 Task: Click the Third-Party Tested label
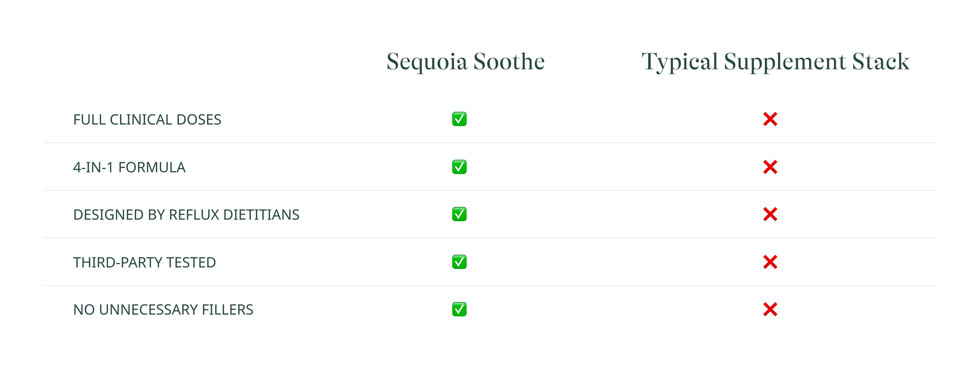coord(144,263)
